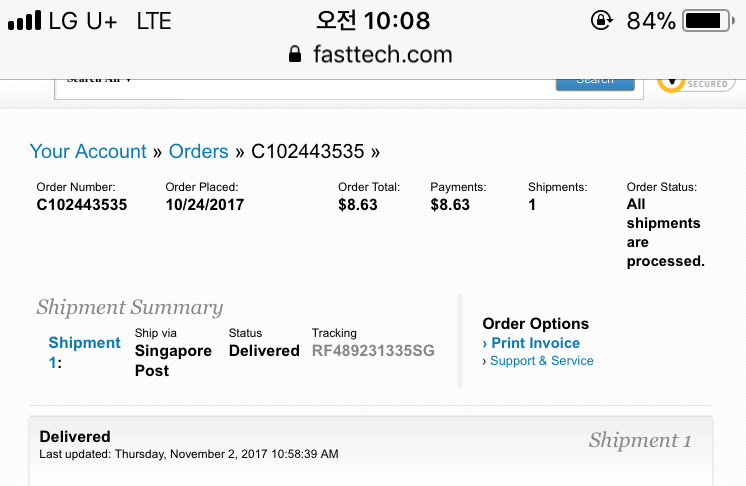Image resolution: width=746 pixels, height=486 pixels.
Task: Tap the battery icon in status bar
Action: coord(709,21)
